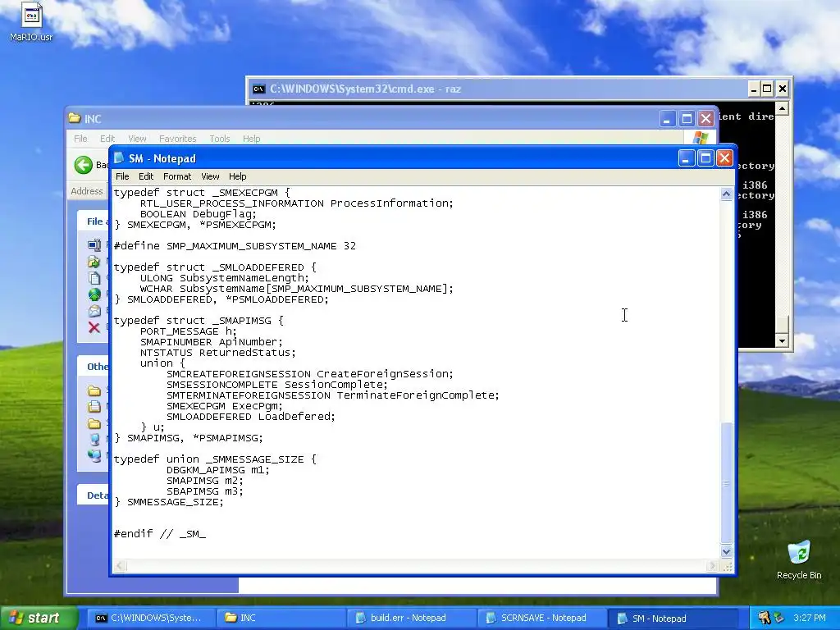Click the Start button
This screenshot has width=840, height=630.
coord(39,618)
